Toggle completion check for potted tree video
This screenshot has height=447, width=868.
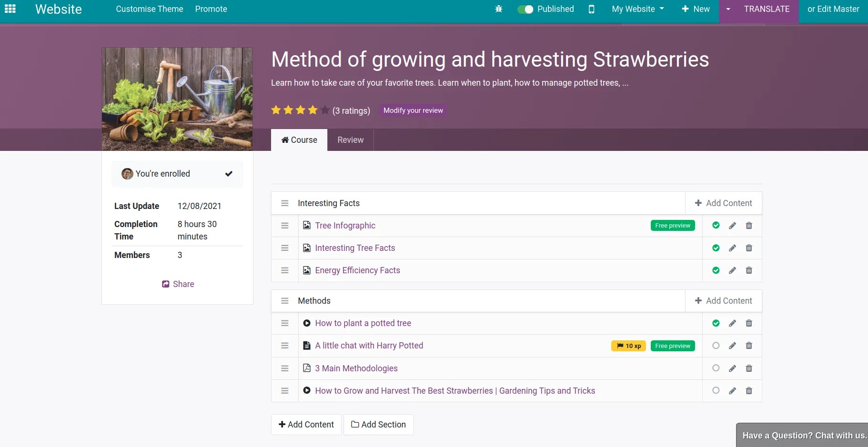(x=716, y=323)
